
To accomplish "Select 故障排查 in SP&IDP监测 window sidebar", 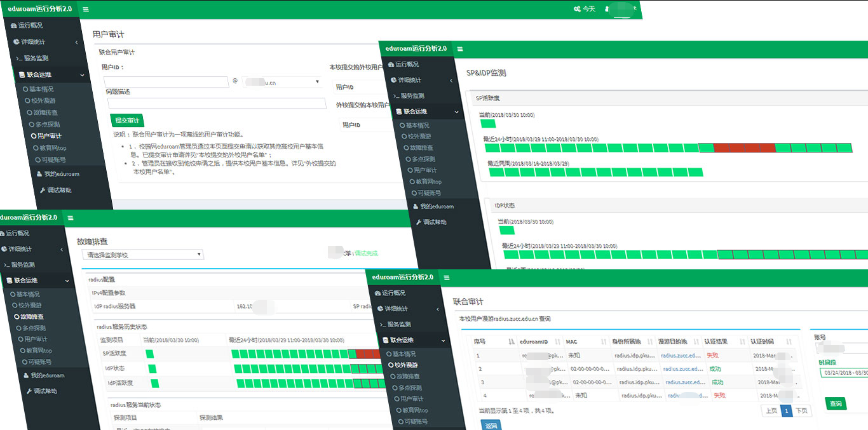I will click(417, 147).
